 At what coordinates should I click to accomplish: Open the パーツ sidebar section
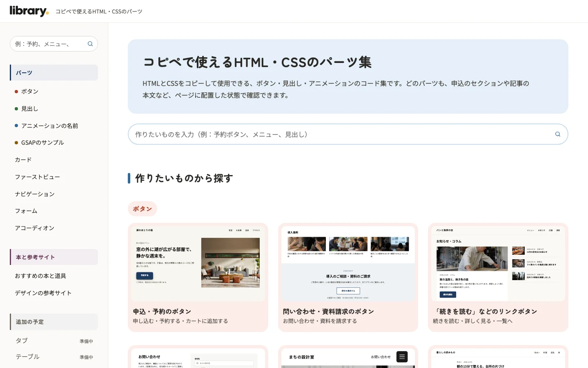tap(54, 72)
